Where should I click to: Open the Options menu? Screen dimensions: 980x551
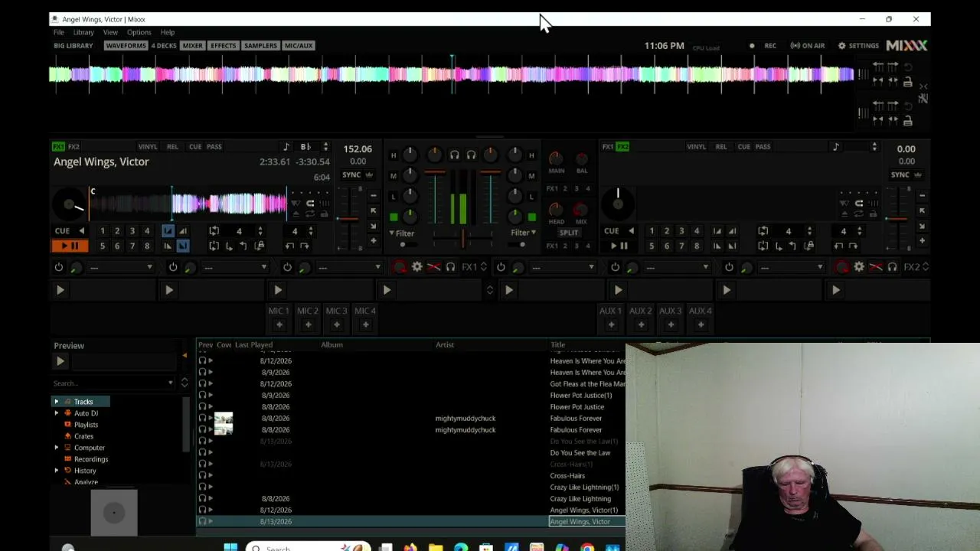(x=139, y=32)
